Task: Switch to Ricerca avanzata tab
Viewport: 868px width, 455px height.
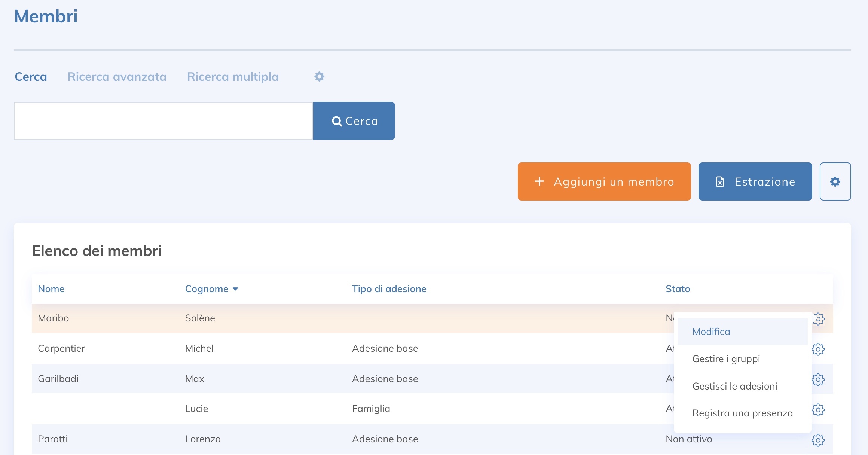Action: point(117,77)
